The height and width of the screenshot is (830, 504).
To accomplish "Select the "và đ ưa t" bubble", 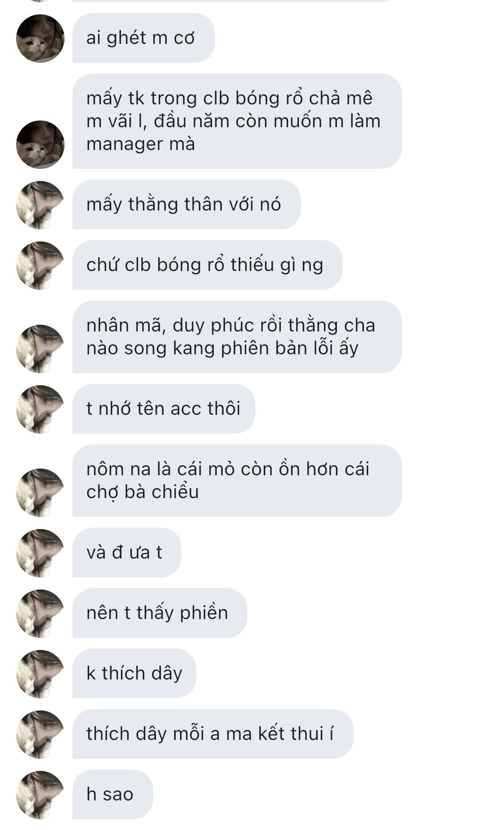I will (127, 553).
